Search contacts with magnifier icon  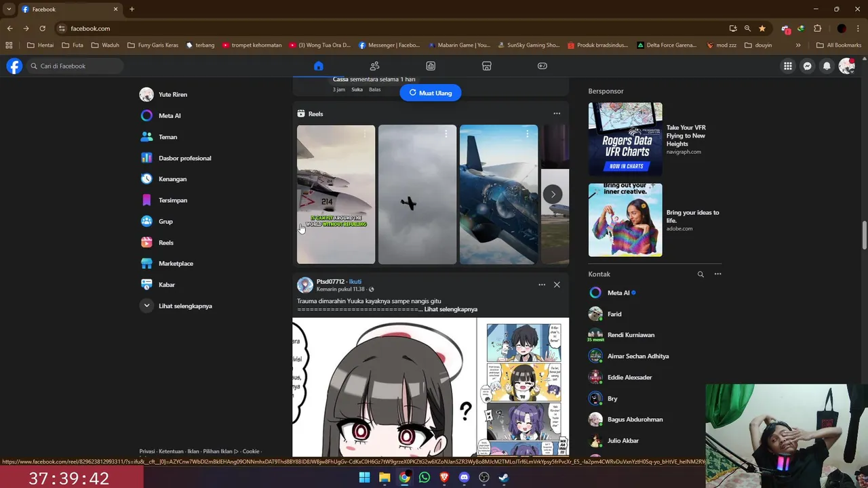[701, 274]
